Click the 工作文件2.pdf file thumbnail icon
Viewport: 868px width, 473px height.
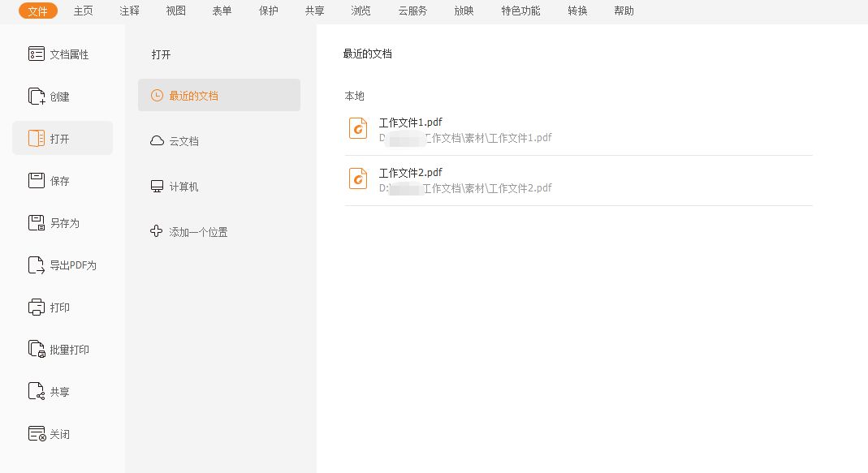pyautogui.click(x=358, y=178)
